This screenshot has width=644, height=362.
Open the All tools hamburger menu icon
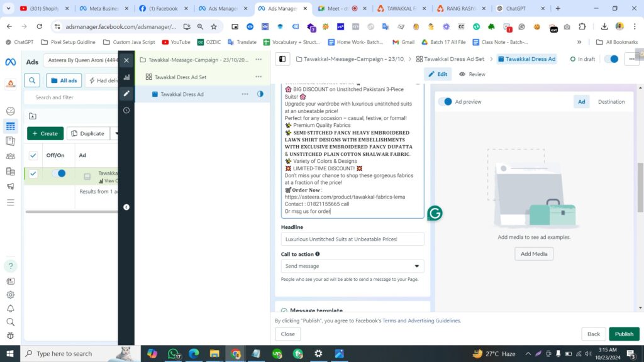tap(11, 203)
